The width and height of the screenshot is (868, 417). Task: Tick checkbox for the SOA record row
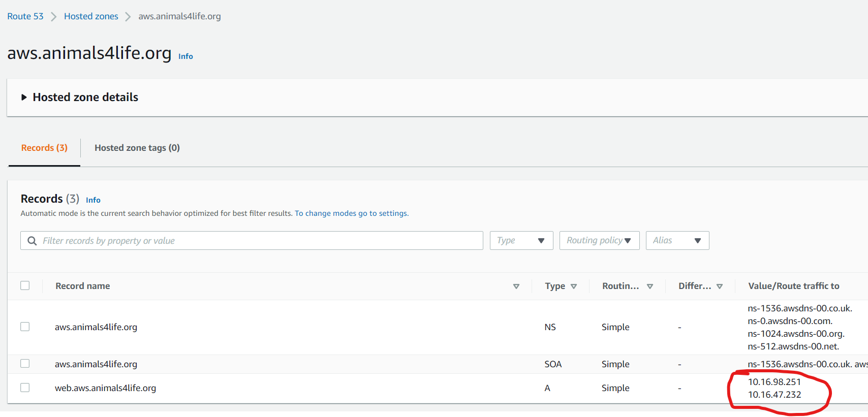(25, 364)
